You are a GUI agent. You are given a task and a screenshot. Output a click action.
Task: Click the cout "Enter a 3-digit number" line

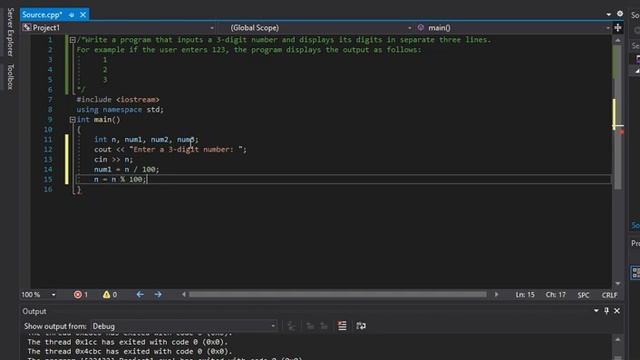(x=170, y=150)
